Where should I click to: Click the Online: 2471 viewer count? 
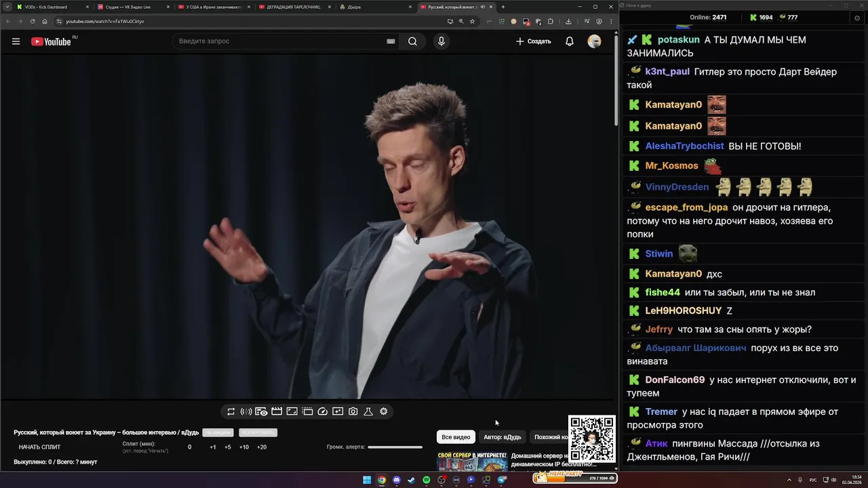(x=708, y=18)
